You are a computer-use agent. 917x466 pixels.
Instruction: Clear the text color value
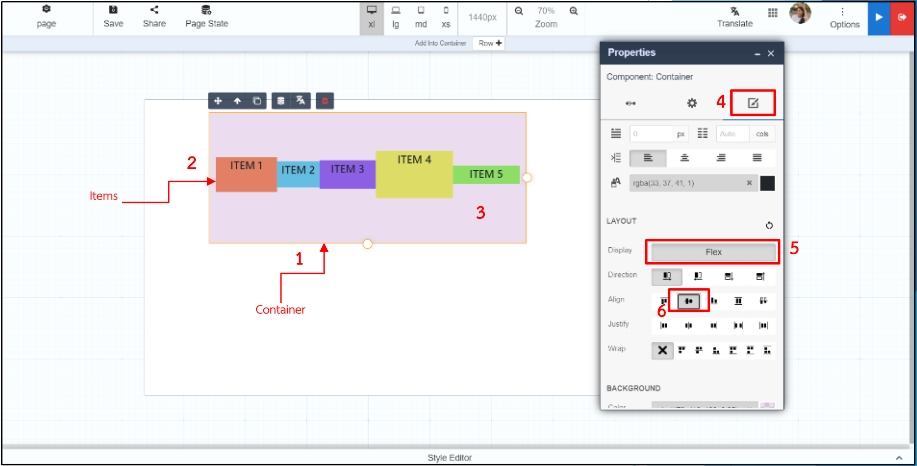tap(749, 183)
